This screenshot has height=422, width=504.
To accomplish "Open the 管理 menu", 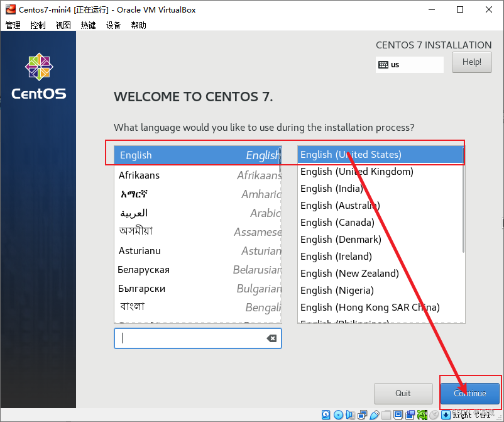I will (13, 25).
